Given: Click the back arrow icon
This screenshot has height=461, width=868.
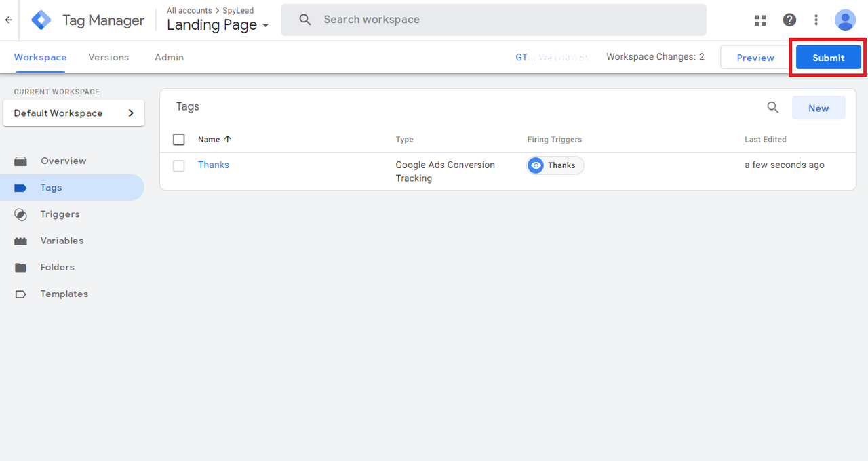Looking at the screenshot, I should click(x=9, y=20).
